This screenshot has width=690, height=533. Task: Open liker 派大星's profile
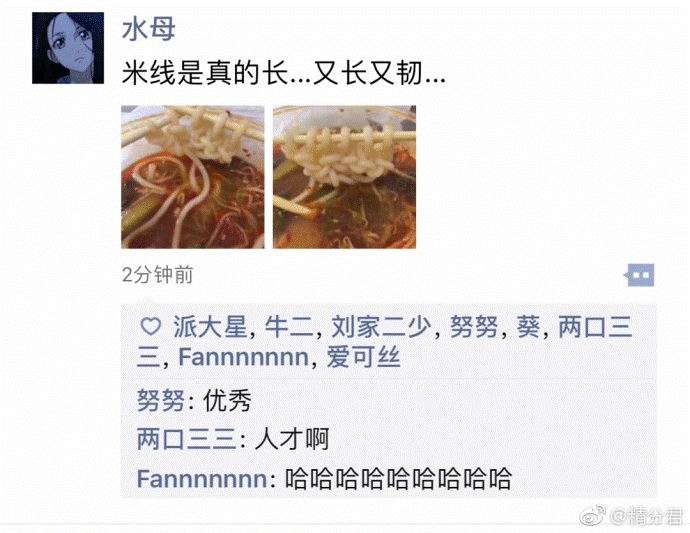coord(210,327)
